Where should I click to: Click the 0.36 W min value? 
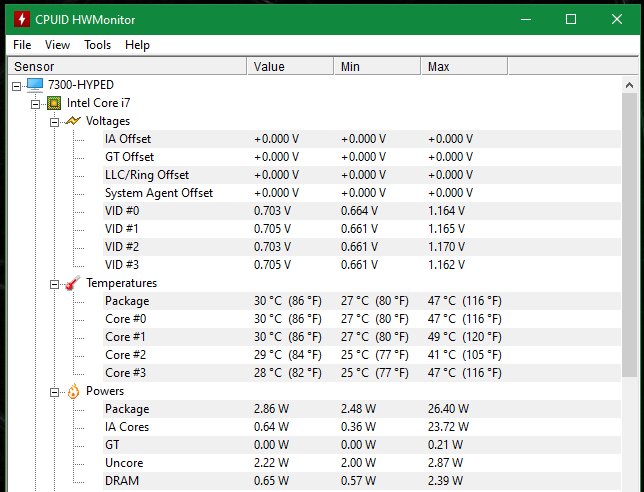click(359, 427)
